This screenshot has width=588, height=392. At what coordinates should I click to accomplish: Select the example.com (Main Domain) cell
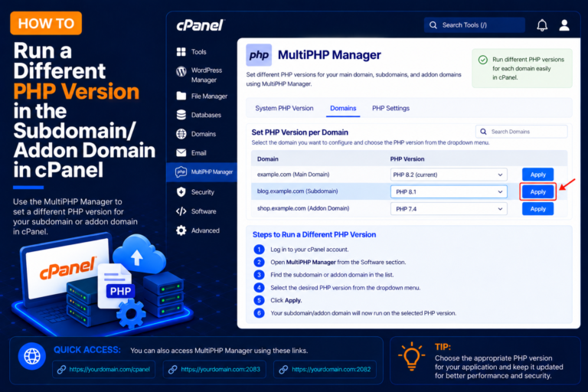(293, 175)
